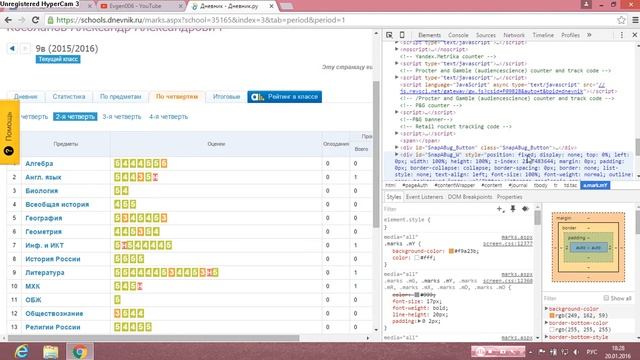This screenshot has height=360, width=640.
Task: Open the Дневник page tab
Action: pyautogui.click(x=26, y=97)
